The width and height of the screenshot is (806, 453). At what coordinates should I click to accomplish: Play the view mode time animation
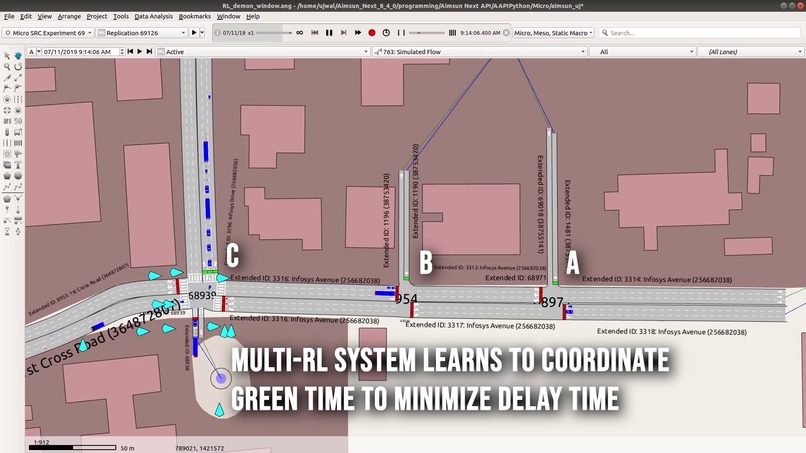pyautogui.click(x=139, y=51)
